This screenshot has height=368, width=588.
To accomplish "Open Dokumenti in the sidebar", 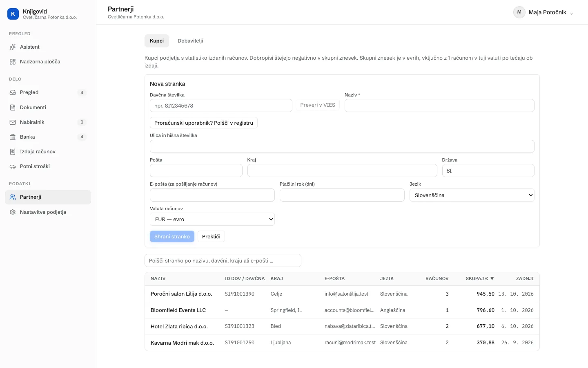I will click(48, 108).
